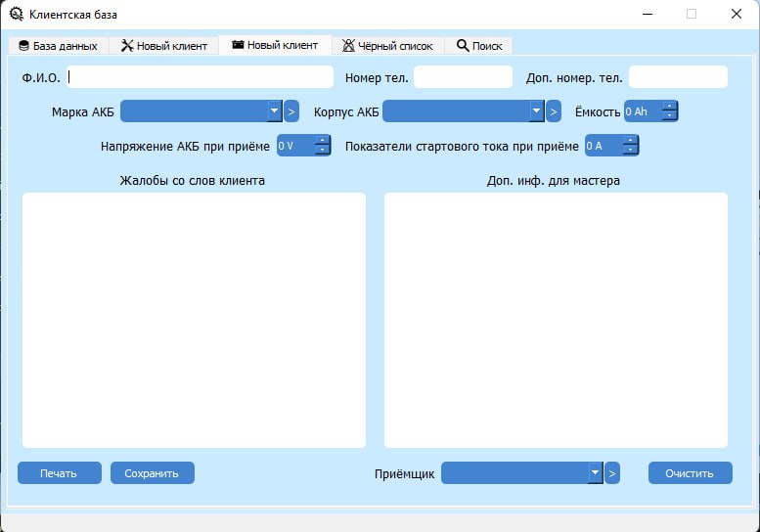Screen dimensions: 760x532
Task: Focus the Доп. номер. тел. field
Action: click(678, 77)
